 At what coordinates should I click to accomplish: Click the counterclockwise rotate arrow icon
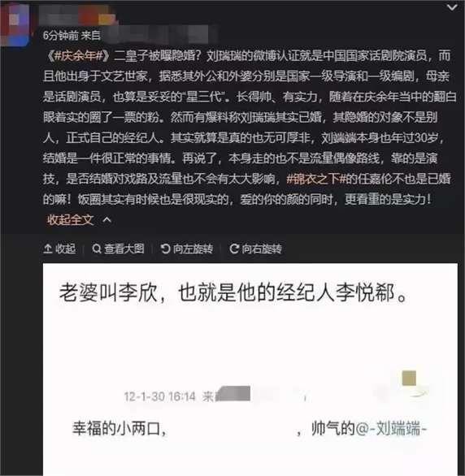coord(166,249)
